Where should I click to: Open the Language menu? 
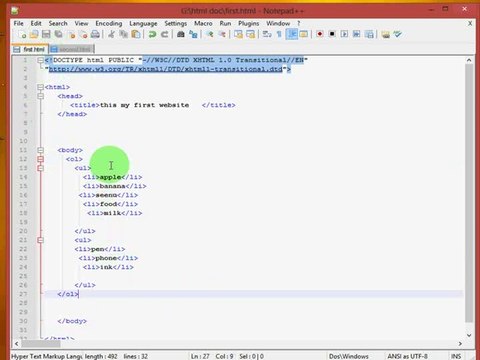[143, 23]
